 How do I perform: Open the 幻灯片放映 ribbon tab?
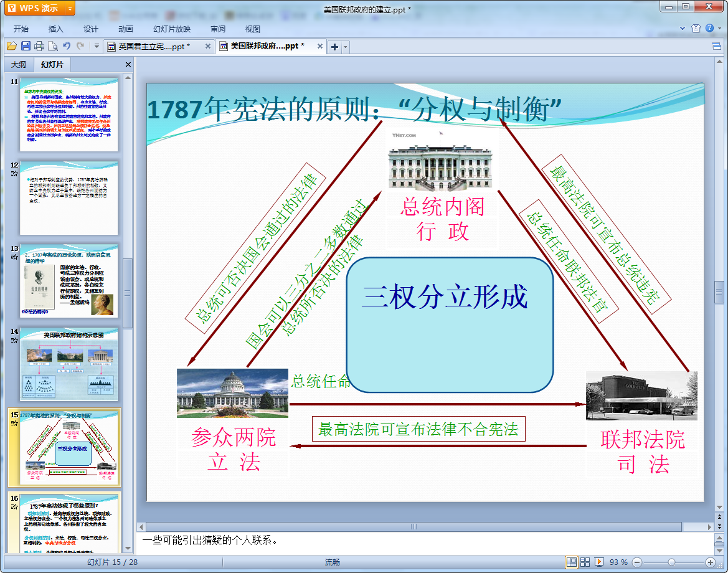point(172,29)
